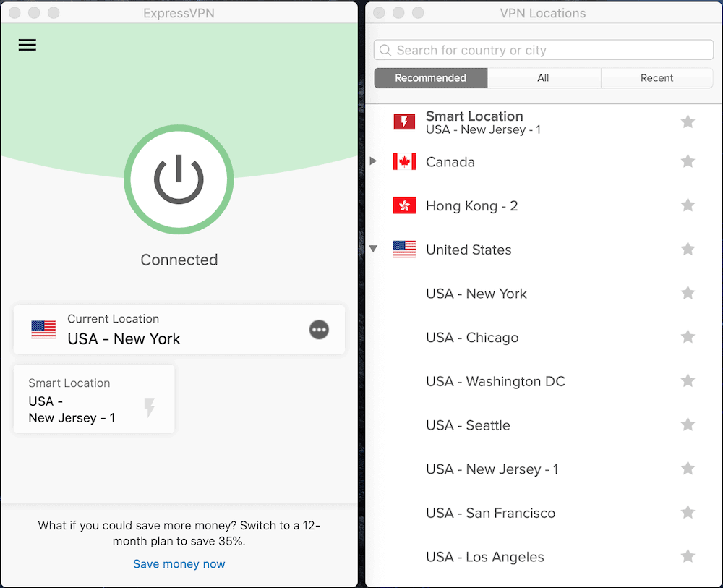Click the Save money now link
The width and height of the screenshot is (723, 588).
[179, 564]
